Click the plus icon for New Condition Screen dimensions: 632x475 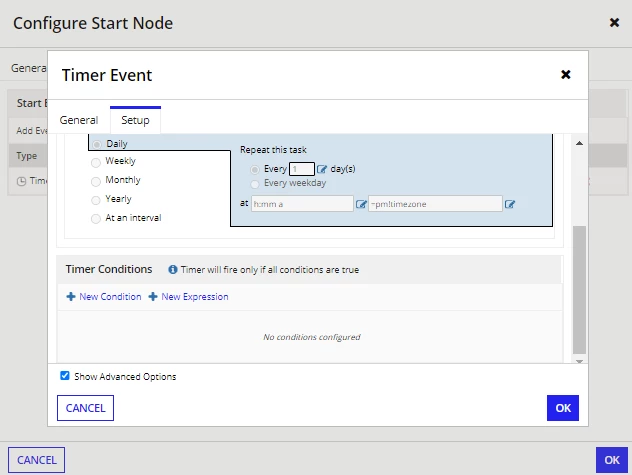71,297
